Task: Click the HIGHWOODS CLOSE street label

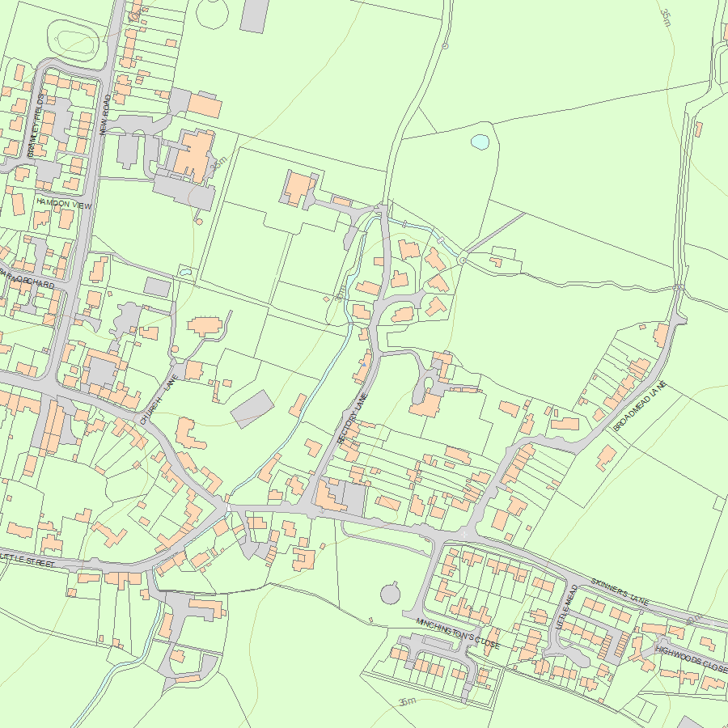Action: pos(691,658)
